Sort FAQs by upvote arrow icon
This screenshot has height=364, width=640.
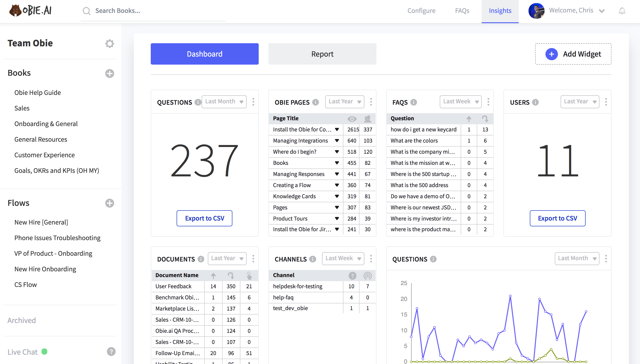[x=469, y=119]
